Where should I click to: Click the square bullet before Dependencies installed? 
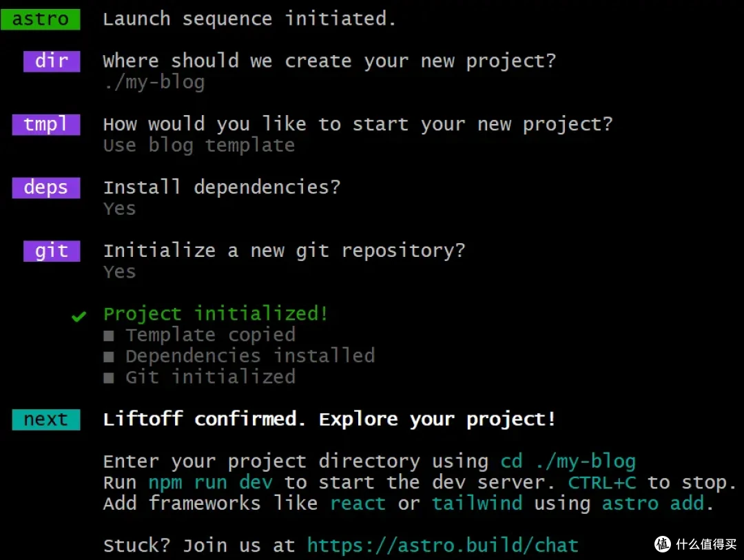tap(109, 357)
